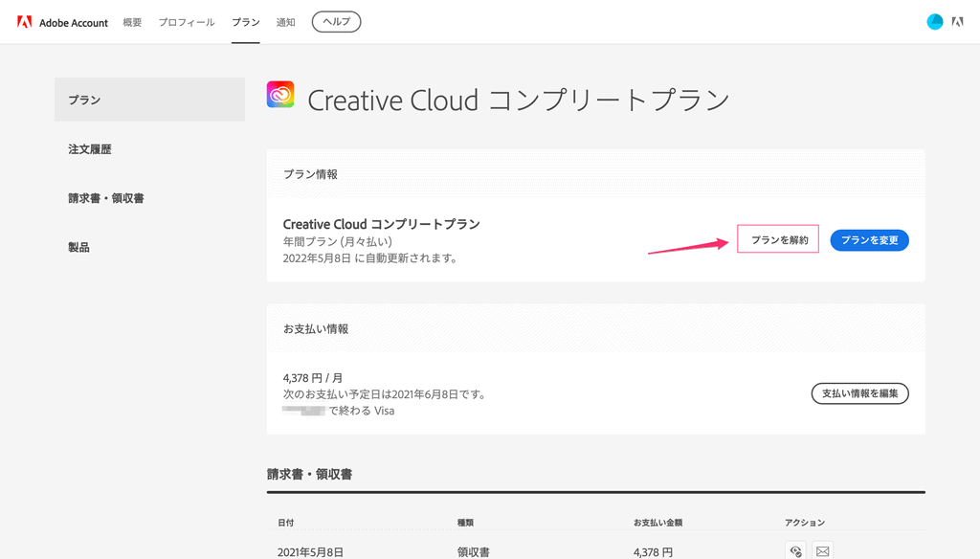Open 注文履歴 in the sidebar
The height and width of the screenshot is (559, 980).
90,149
